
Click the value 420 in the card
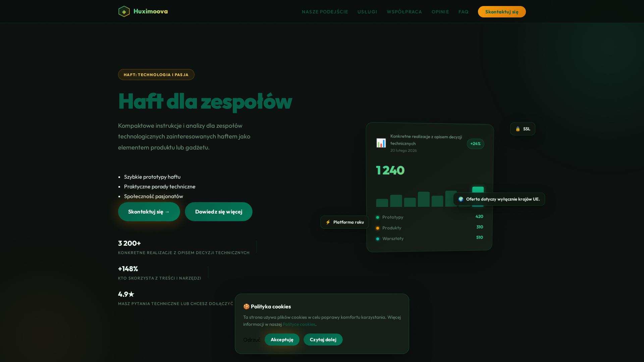click(479, 217)
